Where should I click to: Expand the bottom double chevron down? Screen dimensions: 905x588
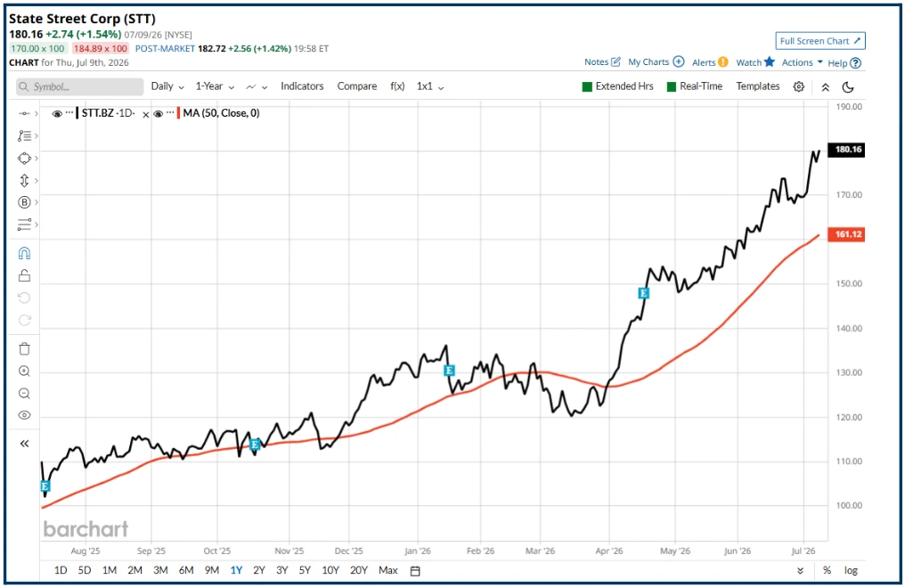click(x=800, y=571)
